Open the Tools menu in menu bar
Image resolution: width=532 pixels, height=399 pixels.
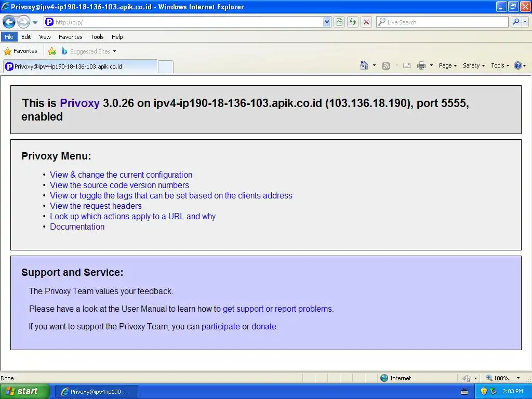97,37
